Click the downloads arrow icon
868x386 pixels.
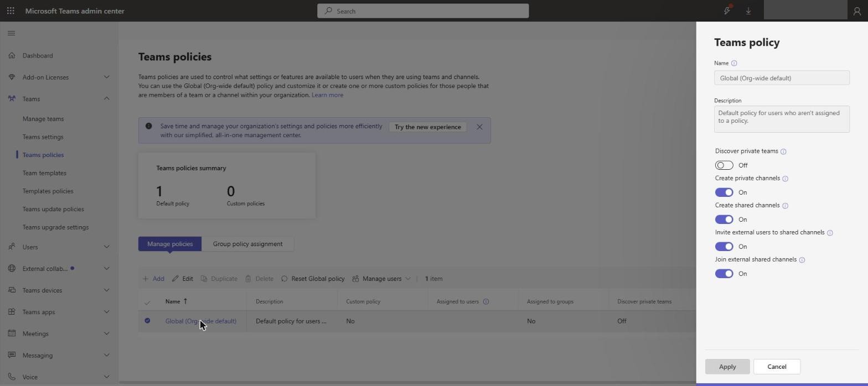tap(748, 11)
